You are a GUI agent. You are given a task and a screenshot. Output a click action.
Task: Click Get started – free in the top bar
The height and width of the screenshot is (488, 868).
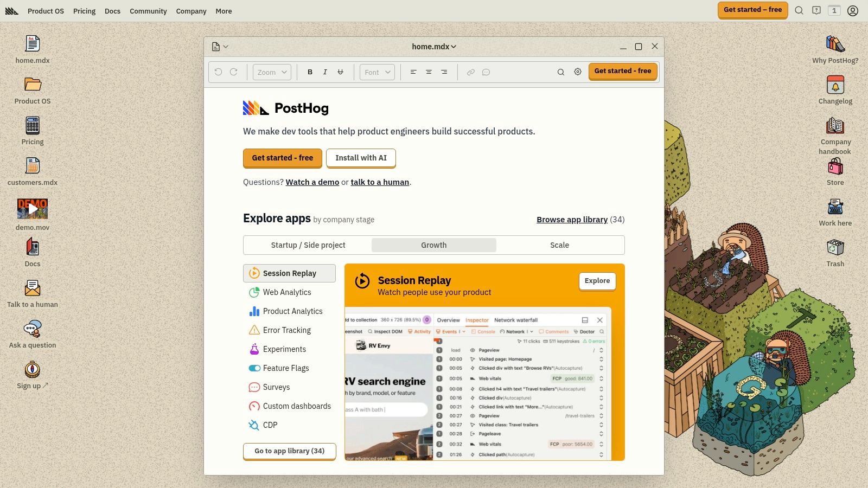click(753, 10)
